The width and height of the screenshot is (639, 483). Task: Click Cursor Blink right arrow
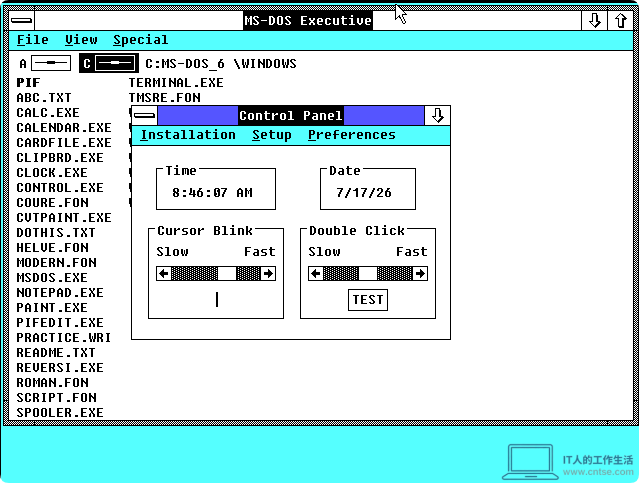268,273
